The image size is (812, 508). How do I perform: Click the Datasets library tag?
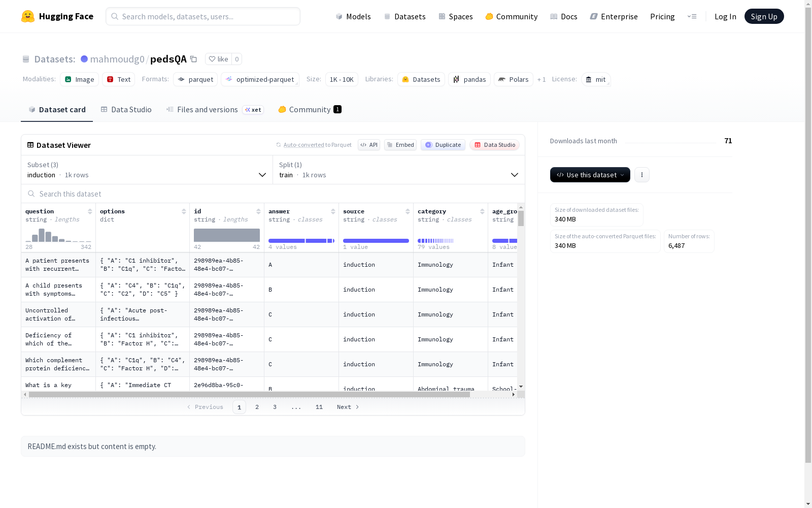pyautogui.click(x=421, y=79)
